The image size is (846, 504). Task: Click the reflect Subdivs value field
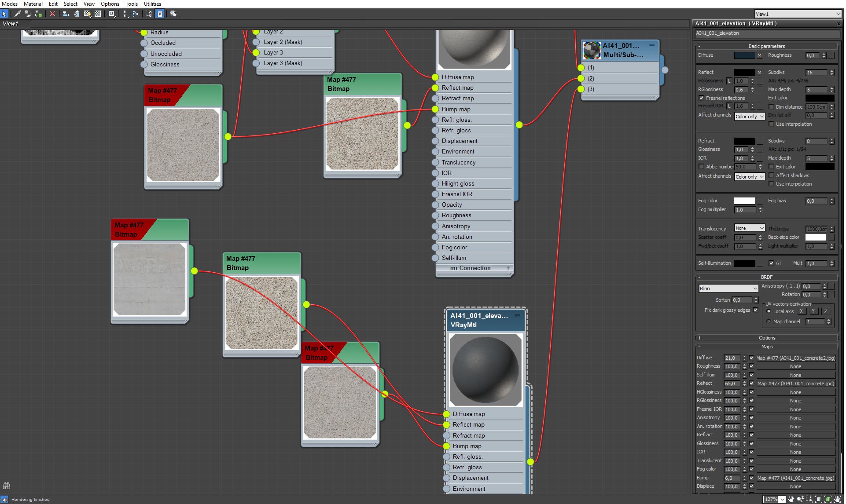coord(817,73)
